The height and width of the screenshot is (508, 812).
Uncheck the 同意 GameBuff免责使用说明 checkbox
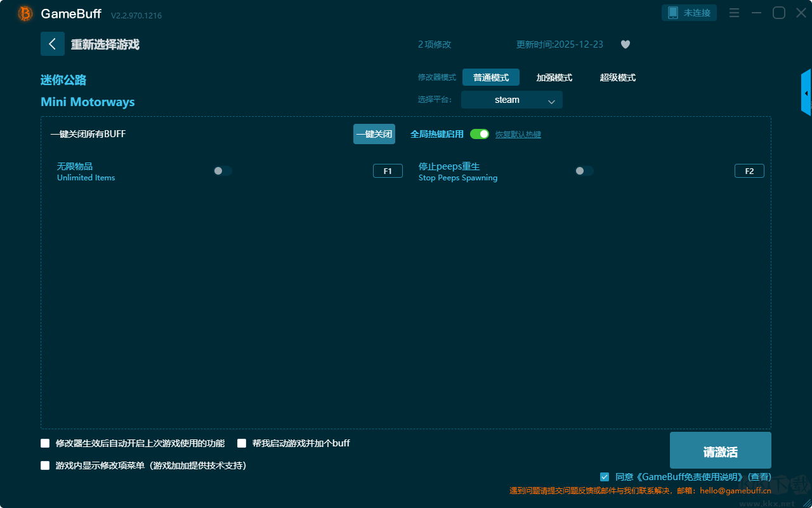click(605, 477)
